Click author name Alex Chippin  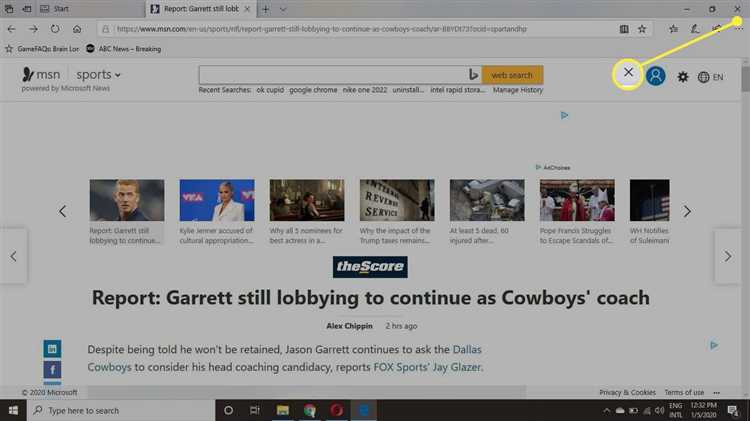click(x=349, y=326)
